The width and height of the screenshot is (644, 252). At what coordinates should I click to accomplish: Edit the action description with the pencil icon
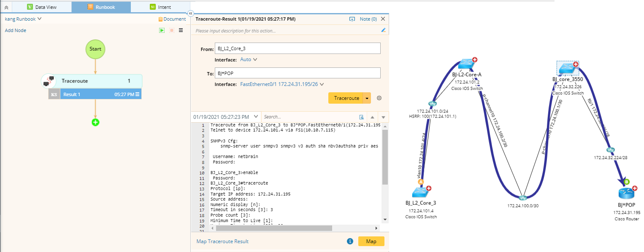click(383, 30)
